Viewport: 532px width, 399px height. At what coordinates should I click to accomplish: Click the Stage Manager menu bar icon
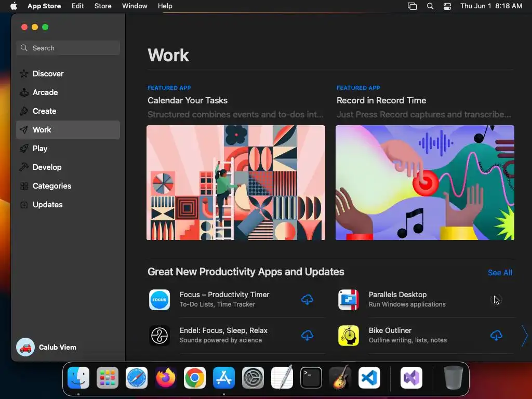point(412,6)
